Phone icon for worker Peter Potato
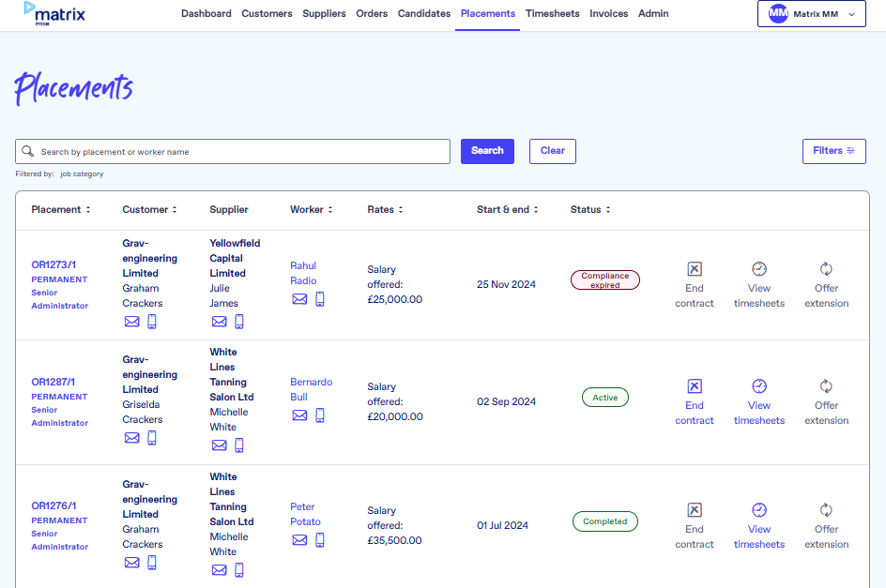 (x=320, y=540)
